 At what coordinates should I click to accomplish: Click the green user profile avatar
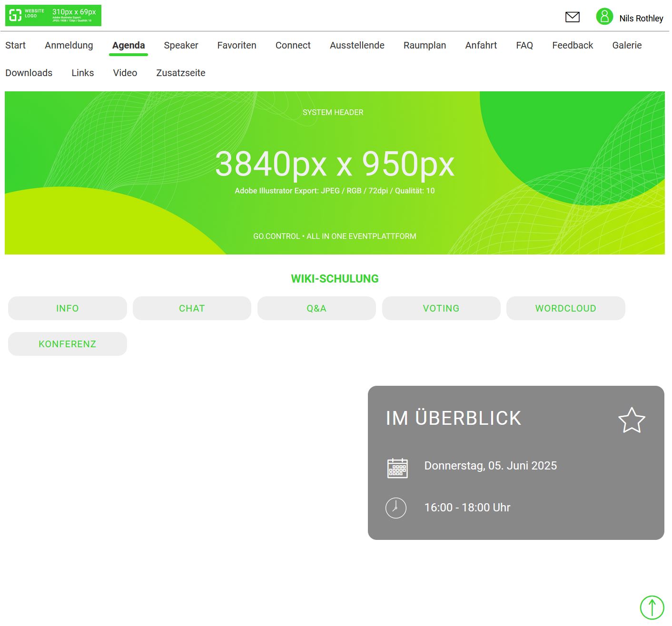click(x=604, y=17)
